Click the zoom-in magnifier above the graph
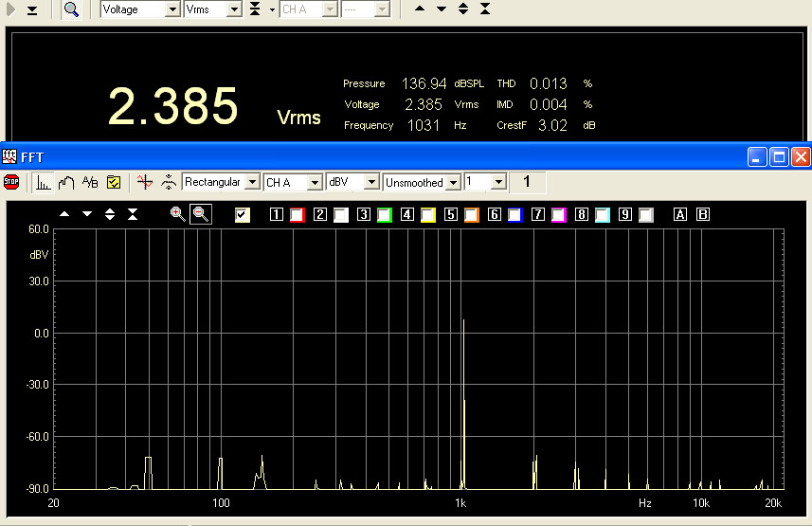Screen dimensions: 812x526 coord(177,214)
